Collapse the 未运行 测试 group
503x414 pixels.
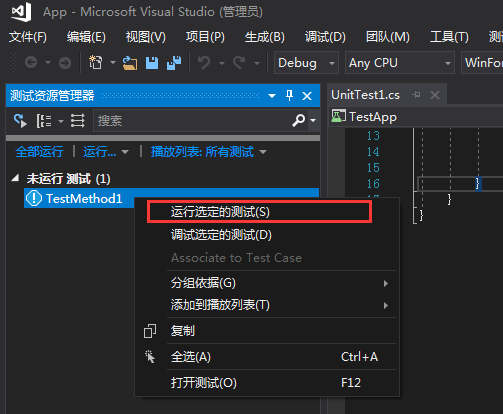coord(15,178)
